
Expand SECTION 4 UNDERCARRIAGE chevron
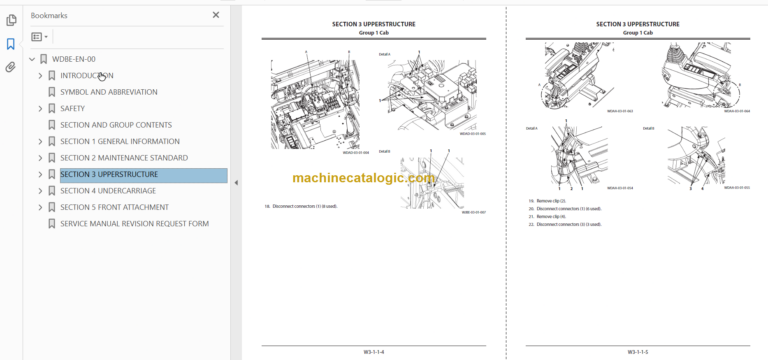40,191
